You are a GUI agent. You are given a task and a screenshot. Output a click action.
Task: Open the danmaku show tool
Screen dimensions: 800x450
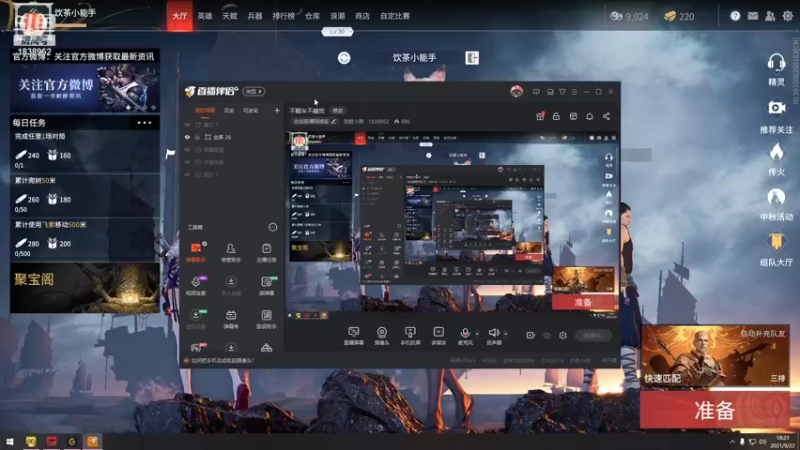click(x=231, y=318)
